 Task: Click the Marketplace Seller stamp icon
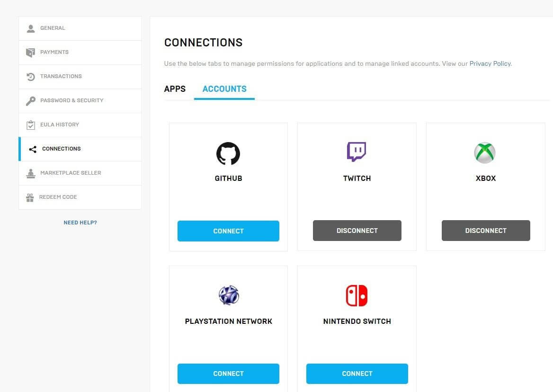coord(31,173)
